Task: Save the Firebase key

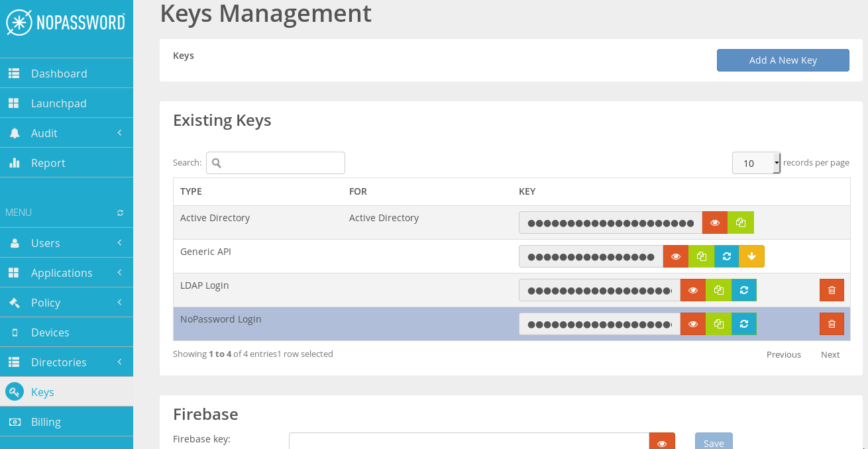Action: (714, 442)
